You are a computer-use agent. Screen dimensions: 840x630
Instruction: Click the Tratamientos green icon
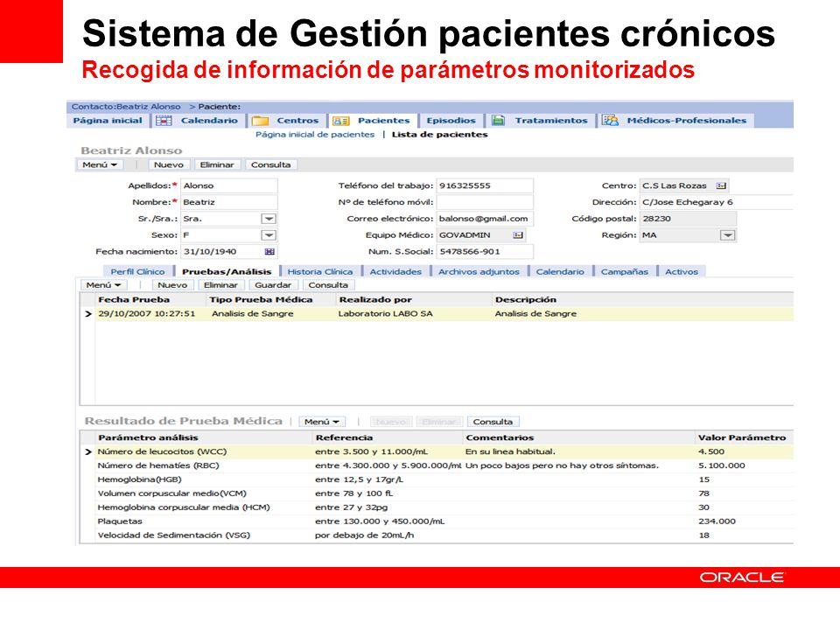pos(498,121)
